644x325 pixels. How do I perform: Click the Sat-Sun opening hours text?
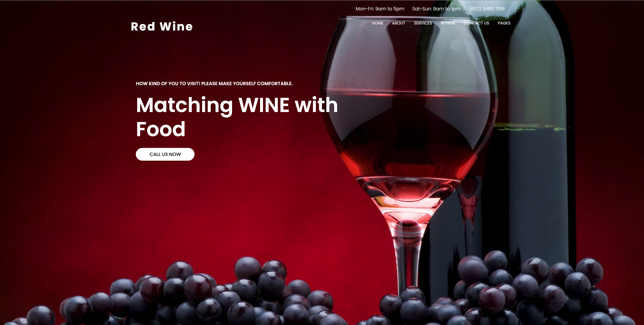click(436, 9)
